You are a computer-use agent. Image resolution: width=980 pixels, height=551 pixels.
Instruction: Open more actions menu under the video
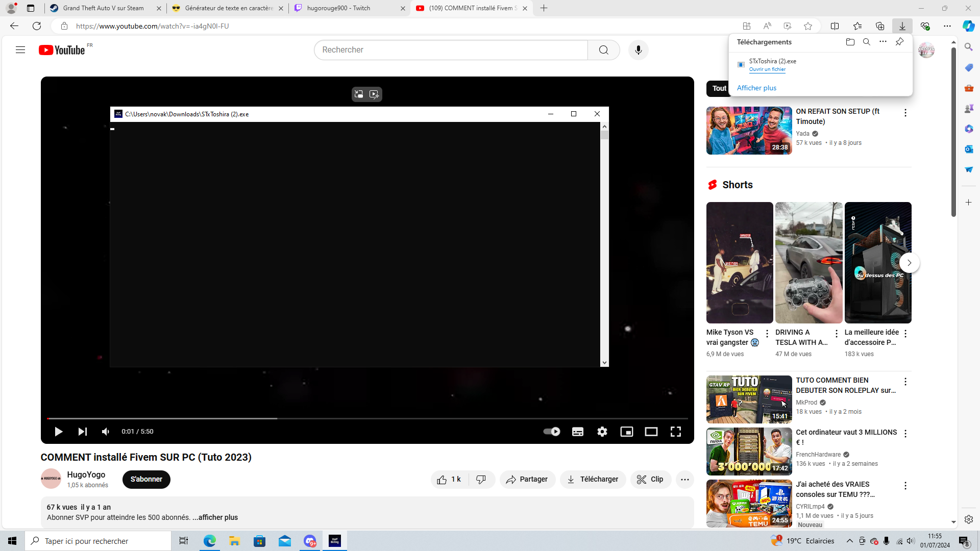(x=685, y=480)
